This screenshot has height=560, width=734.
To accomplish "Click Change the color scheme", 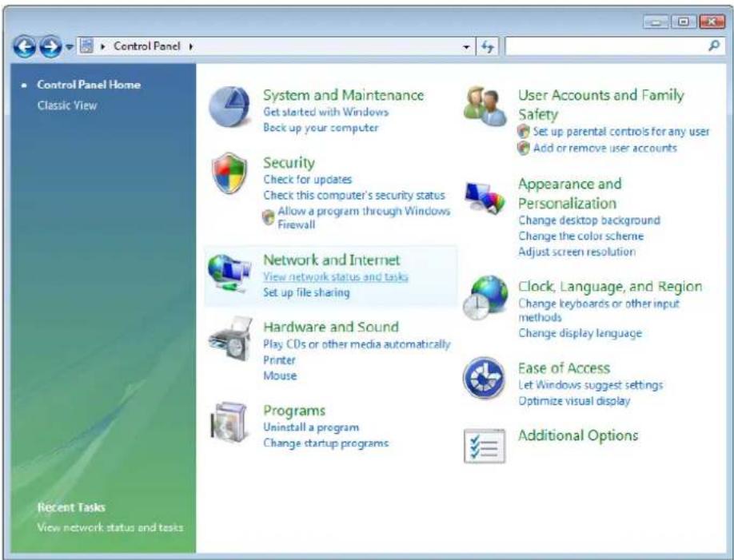I will tap(581, 236).
